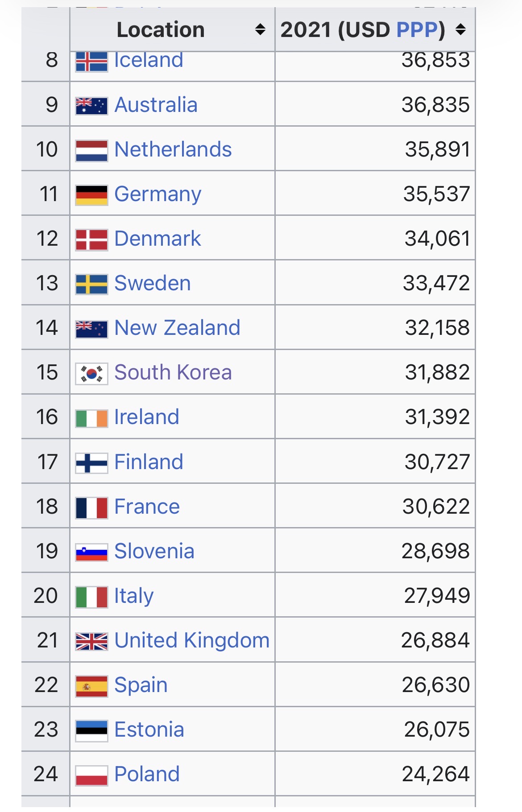Click the Iceland link
522x812 pixels.
tap(149, 60)
